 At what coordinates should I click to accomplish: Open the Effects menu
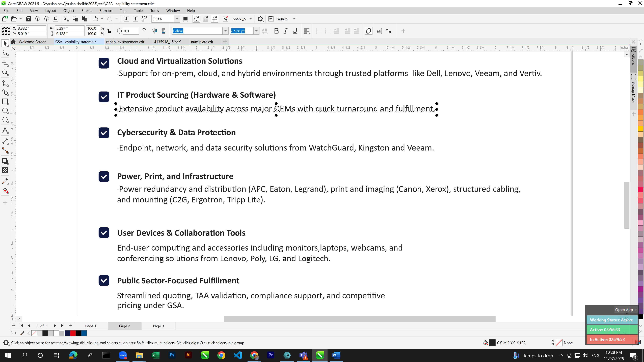point(87,11)
